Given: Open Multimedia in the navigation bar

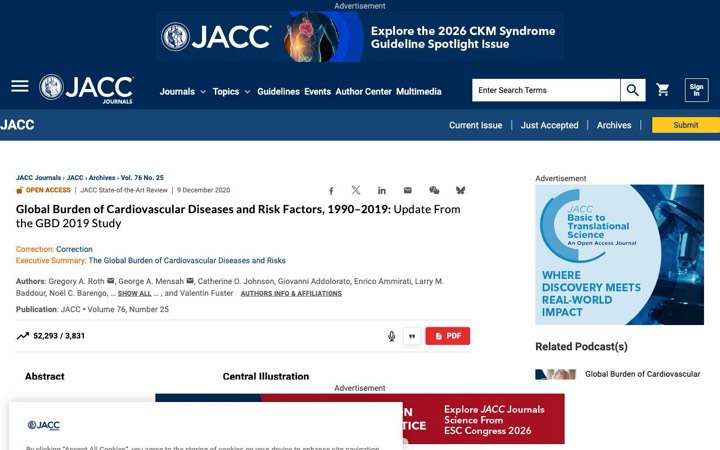Looking at the screenshot, I should tap(418, 91).
